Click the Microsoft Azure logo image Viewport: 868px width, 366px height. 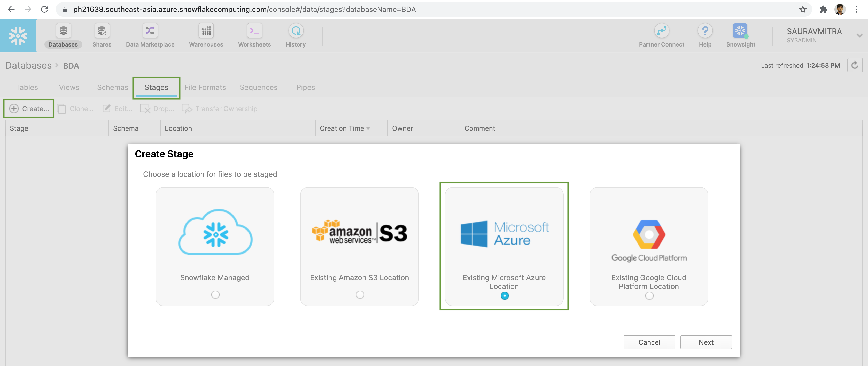click(505, 234)
